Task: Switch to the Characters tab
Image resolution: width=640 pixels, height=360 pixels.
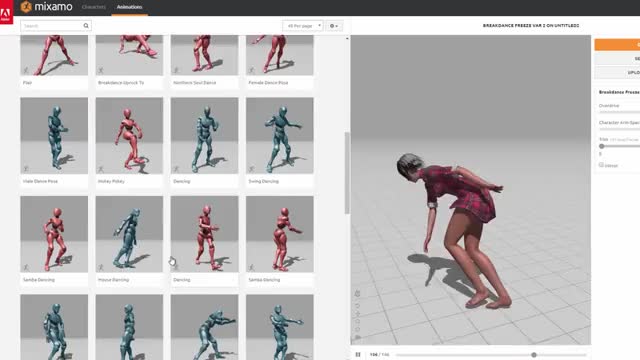Action: coord(94,7)
